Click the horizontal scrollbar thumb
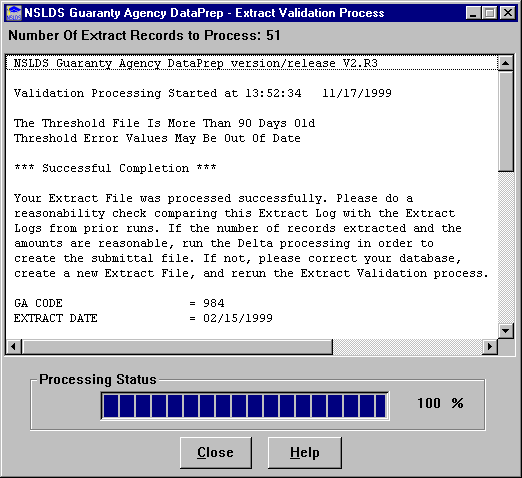Screen dimensions: 522x478 coord(177,347)
